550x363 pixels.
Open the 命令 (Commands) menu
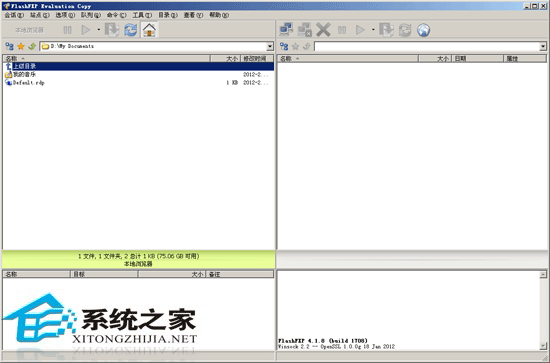coord(116,15)
